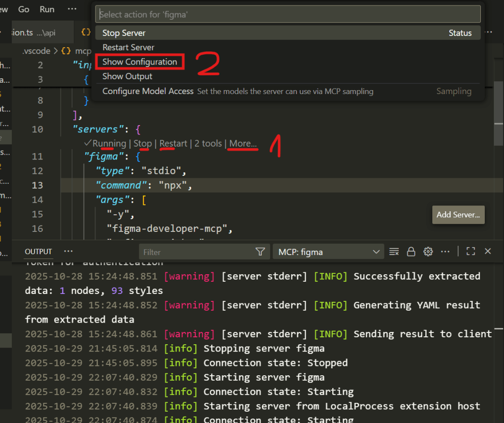Open the Run menu
The width and height of the screenshot is (504, 423).
tap(47, 8)
